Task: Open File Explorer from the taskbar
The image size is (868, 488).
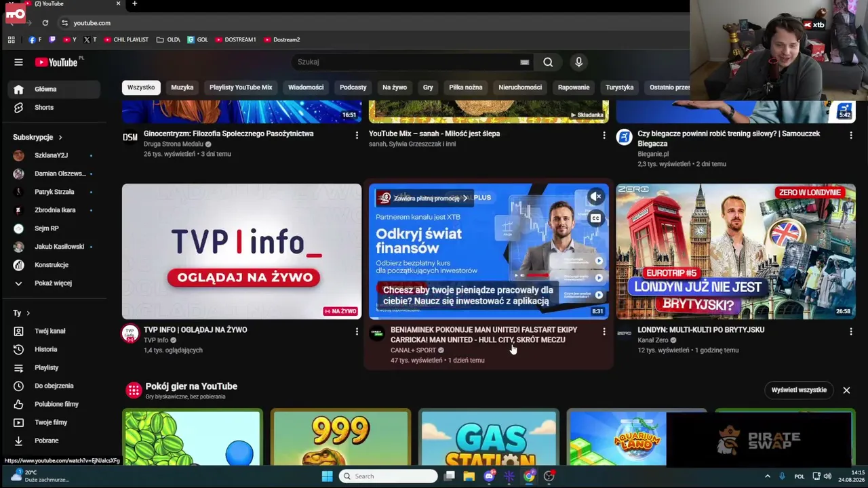Action: (469, 476)
